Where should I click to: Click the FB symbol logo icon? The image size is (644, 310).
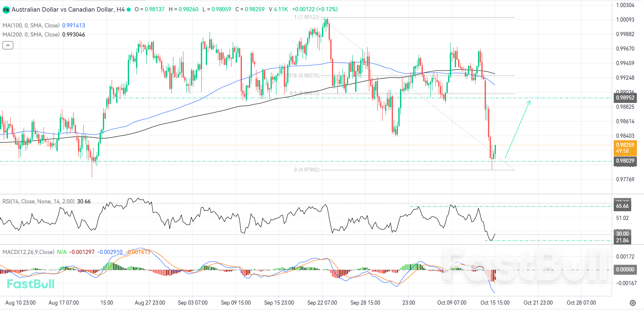(6, 9)
